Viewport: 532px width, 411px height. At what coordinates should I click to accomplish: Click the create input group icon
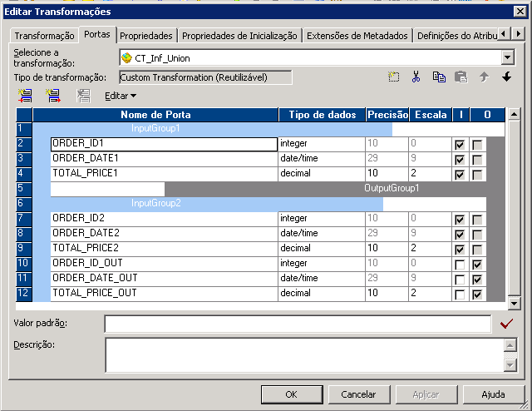25,96
